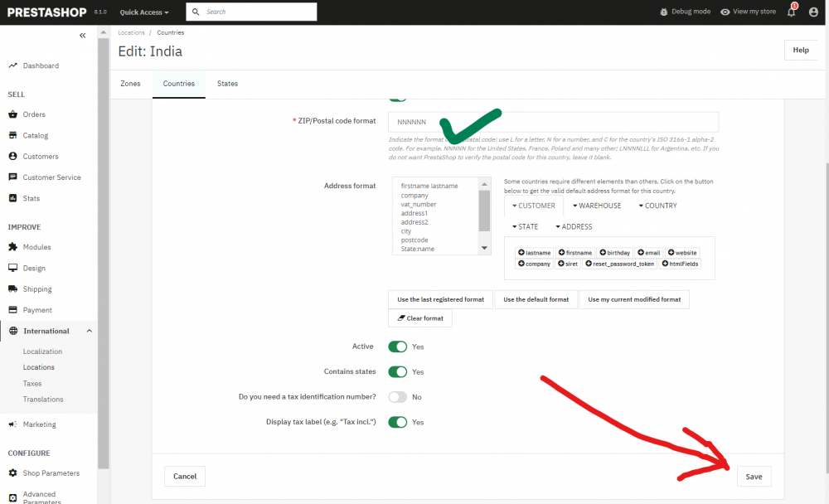Viewport: 829px width, 504px height.
Task: Switch to the Countries tab
Action: (179, 84)
